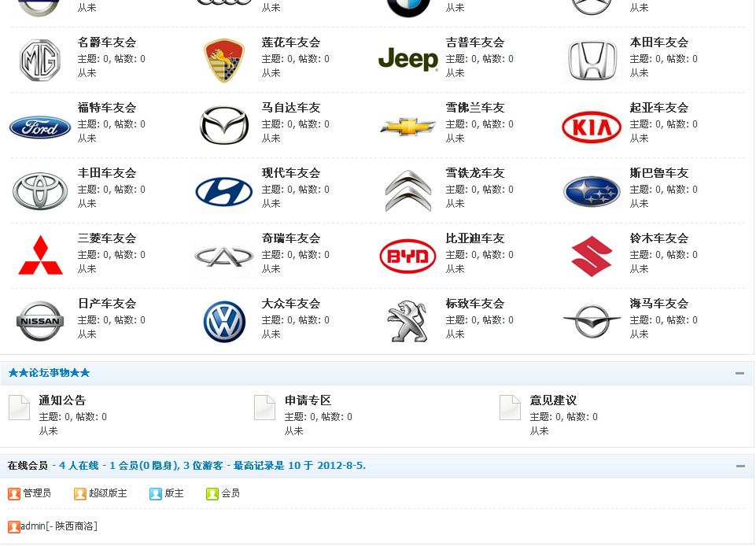Click the 版主 legend label
This screenshot has width=756, height=546.
coord(174,493)
